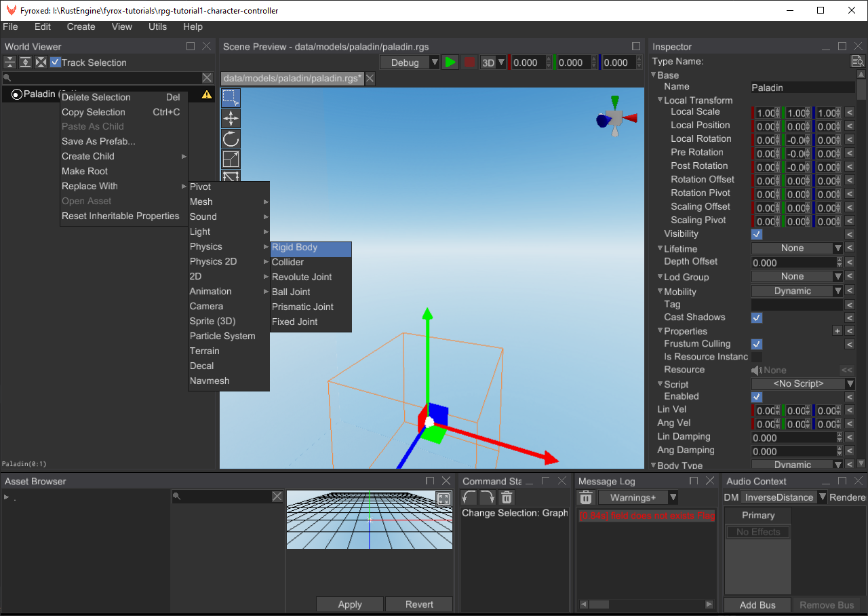Clear Message Log with trash icon

(x=586, y=497)
